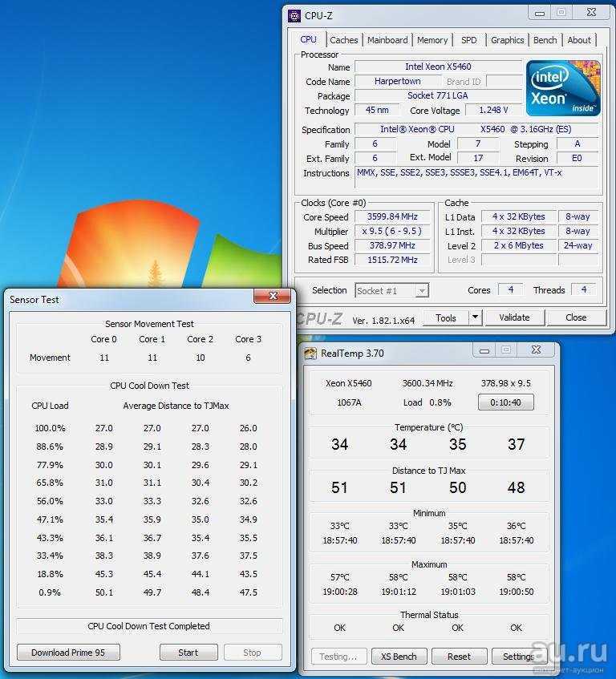Minimize the CPU-Z window

click(x=539, y=13)
